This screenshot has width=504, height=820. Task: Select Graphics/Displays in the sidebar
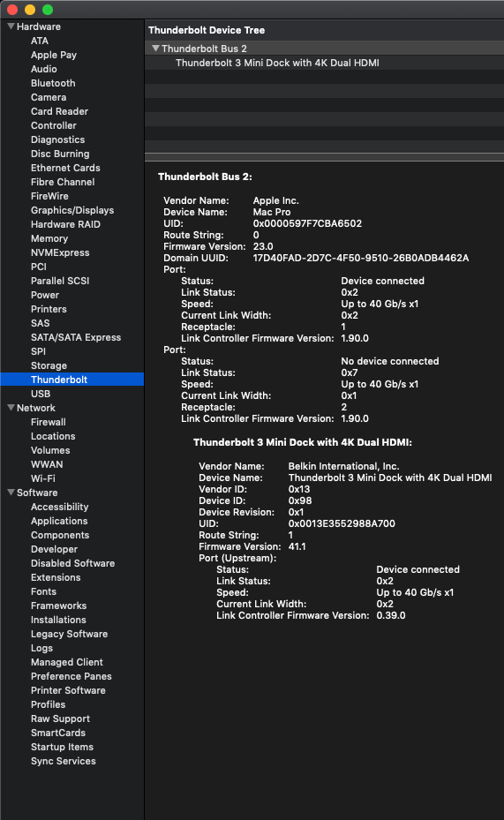(72, 210)
